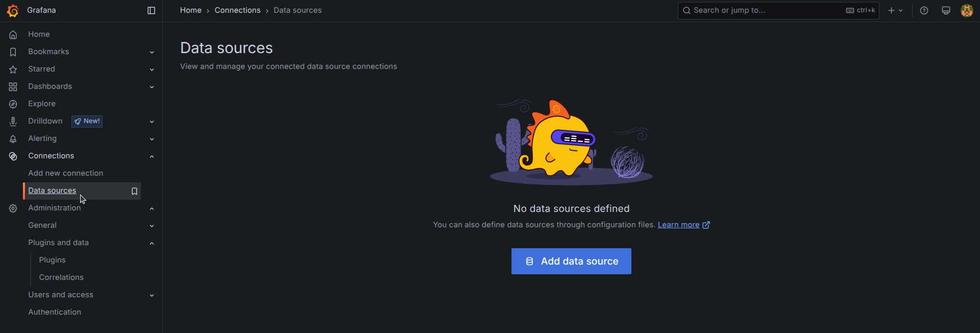Open Explore in the sidebar menu
The image size is (980, 333).
coord(42,104)
